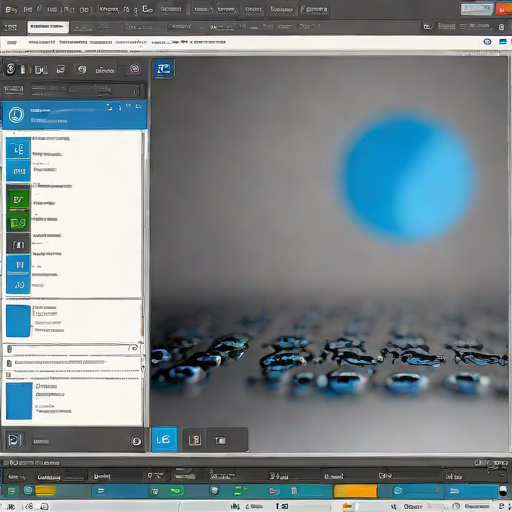Screen dimensions: 512x512
Task: Select the first green thumbnail icon in the list
Action: 18,200
